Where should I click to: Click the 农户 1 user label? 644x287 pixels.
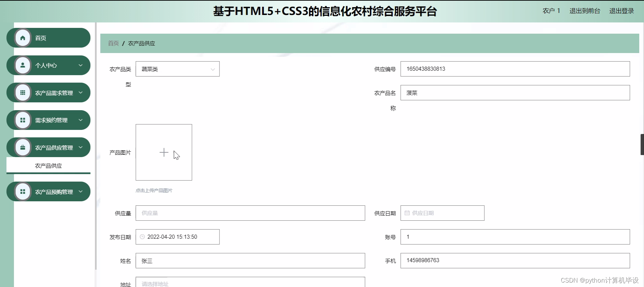point(551,11)
